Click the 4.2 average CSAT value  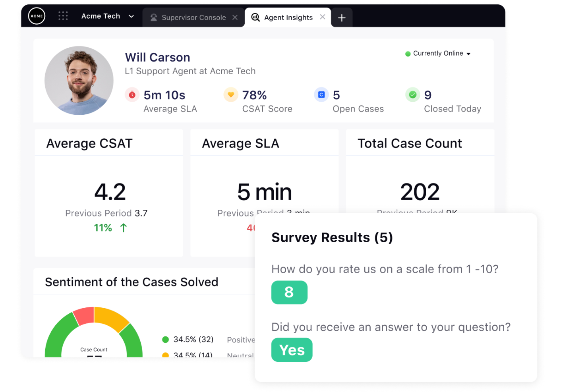110,192
